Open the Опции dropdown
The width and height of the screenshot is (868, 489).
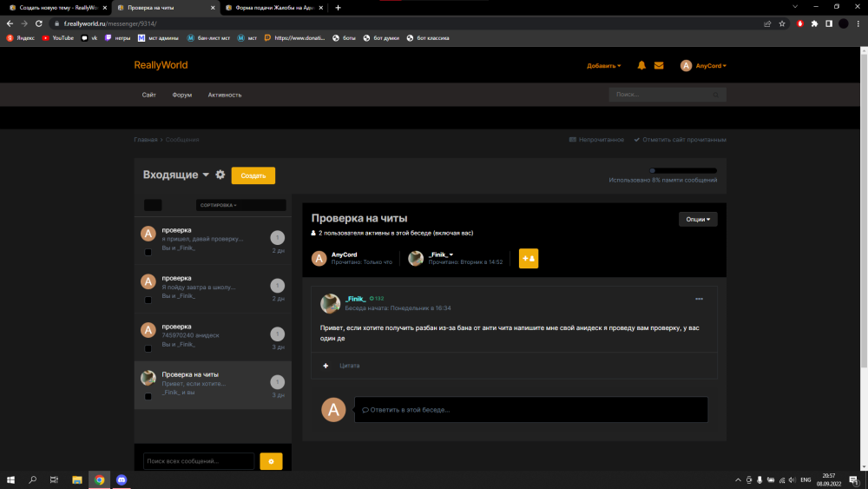[x=698, y=219]
